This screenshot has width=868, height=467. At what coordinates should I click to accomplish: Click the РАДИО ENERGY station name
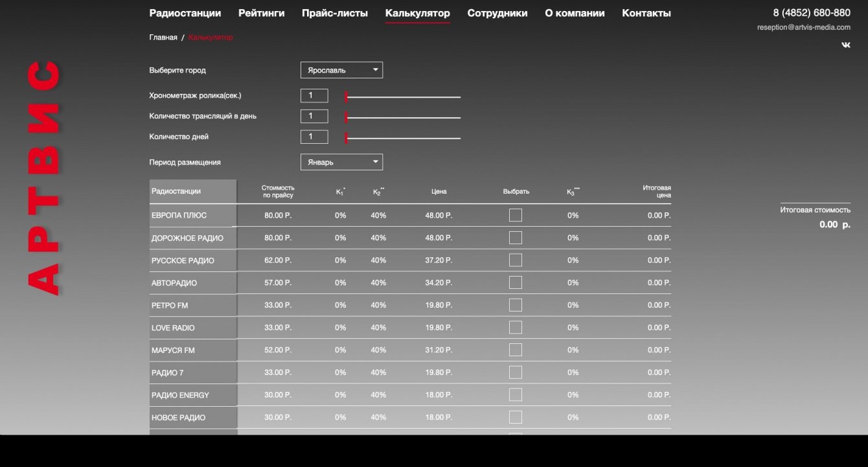coord(180,395)
